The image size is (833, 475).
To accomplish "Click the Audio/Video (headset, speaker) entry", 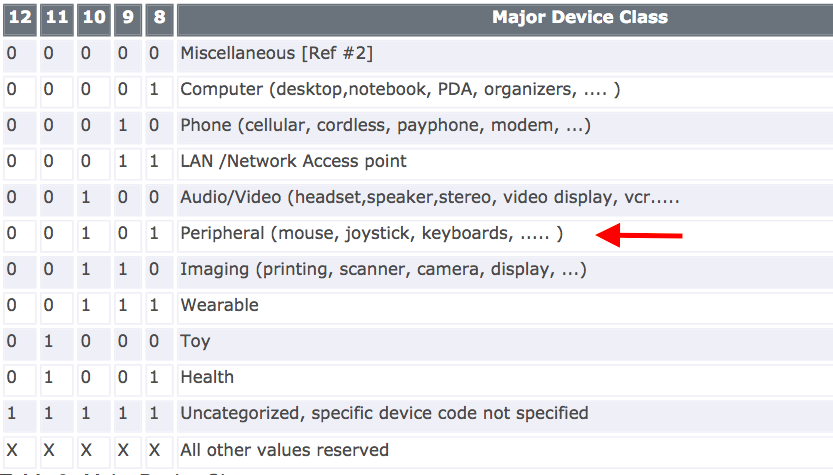I will (x=430, y=197).
